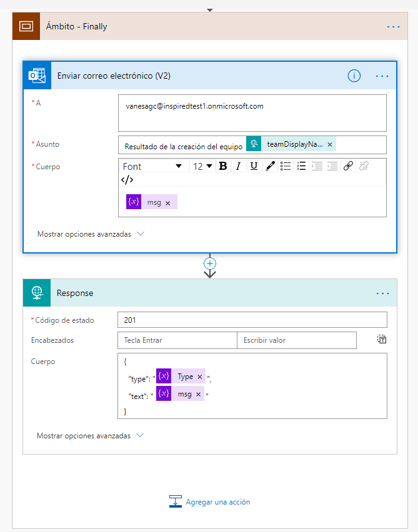Open the Font family dropdown
Screen dimensions: 418x532
coord(152,166)
